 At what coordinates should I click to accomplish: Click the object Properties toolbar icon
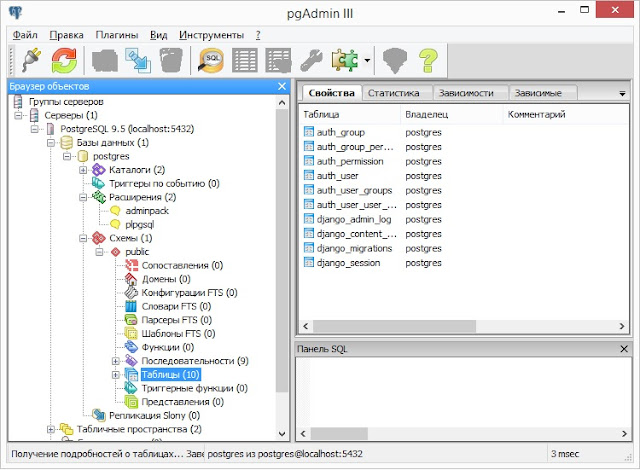(x=105, y=60)
